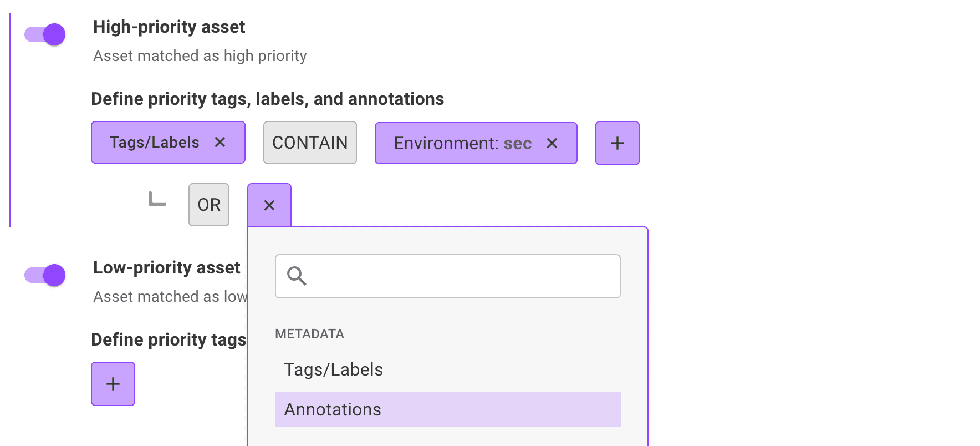Image resolution: width=980 pixels, height=446 pixels.
Task: Click the Low-priority asset heading
Action: [166, 267]
